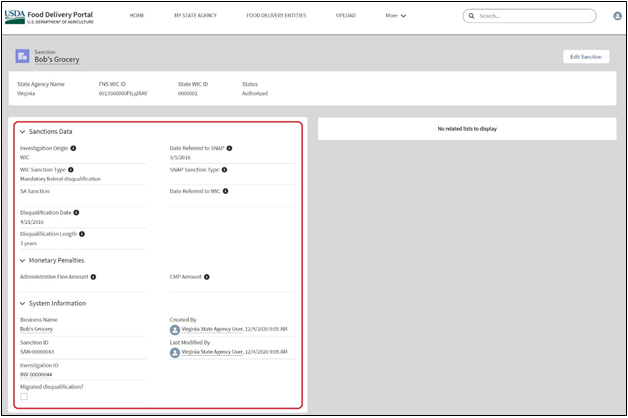Click the No related lists to display message
Screen dimensions: 628x418
tap(467, 129)
